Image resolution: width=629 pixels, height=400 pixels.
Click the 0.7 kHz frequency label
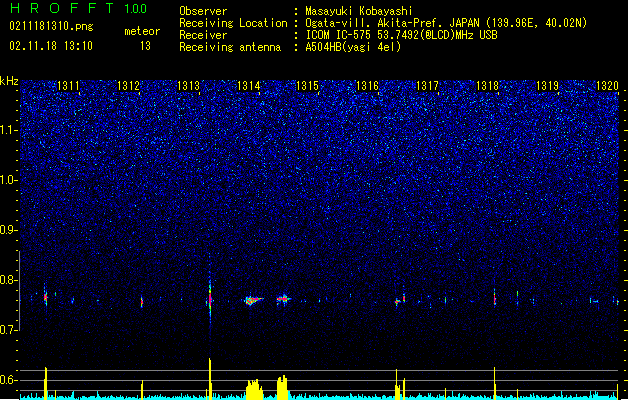(x=9, y=330)
